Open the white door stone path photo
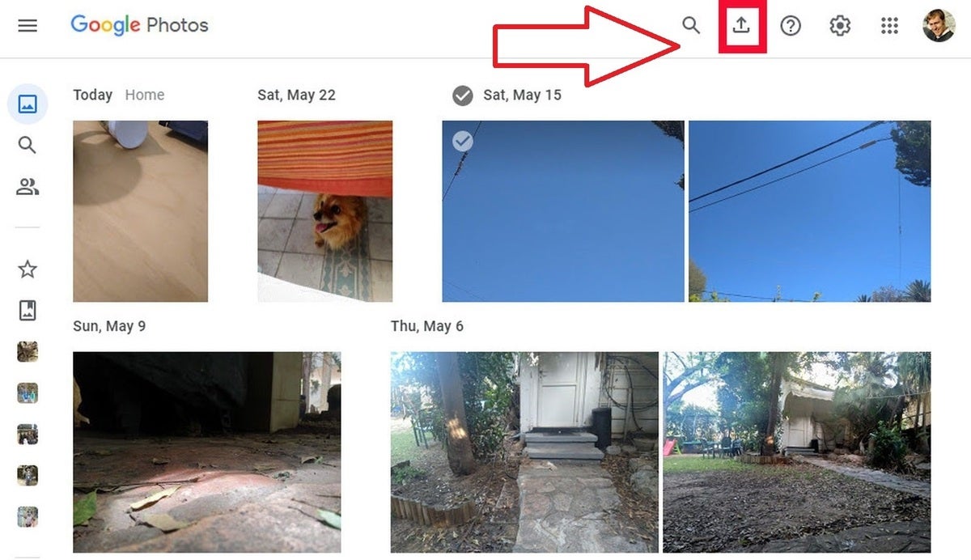The image size is (971, 560). [524, 452]
